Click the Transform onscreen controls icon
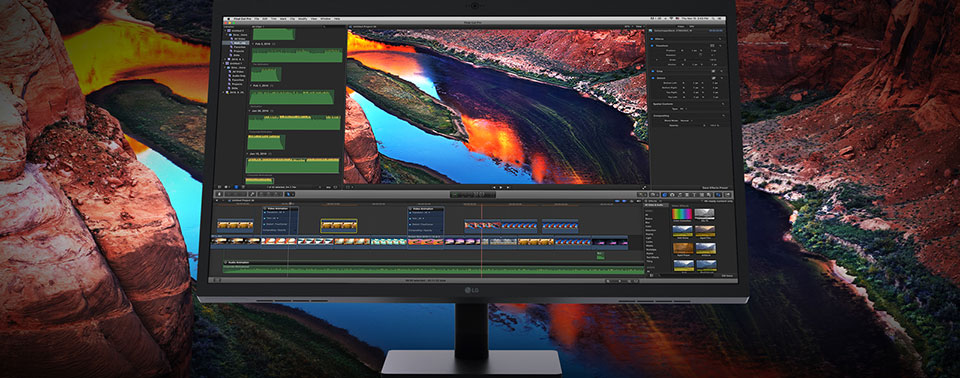This screenshot has height=378, width=960. click(x=712, y=46)
